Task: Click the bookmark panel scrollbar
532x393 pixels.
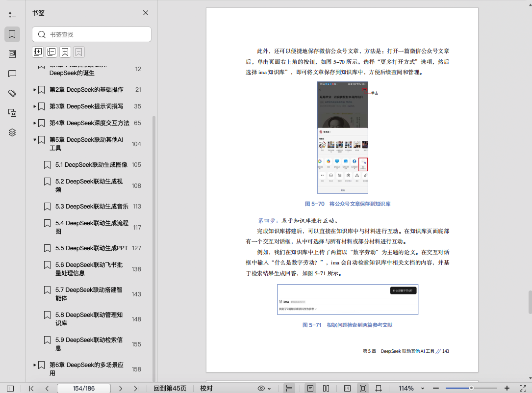Action: [153, 249]
